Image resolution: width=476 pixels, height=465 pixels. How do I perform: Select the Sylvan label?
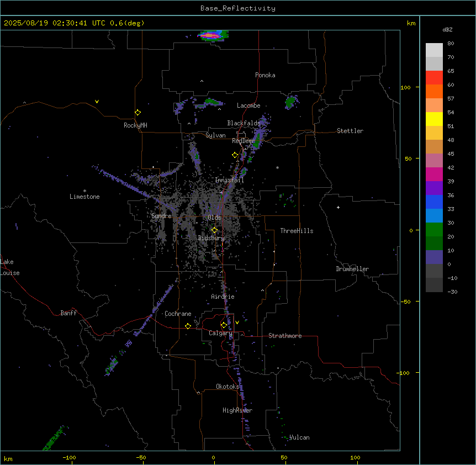coord(215,135)
